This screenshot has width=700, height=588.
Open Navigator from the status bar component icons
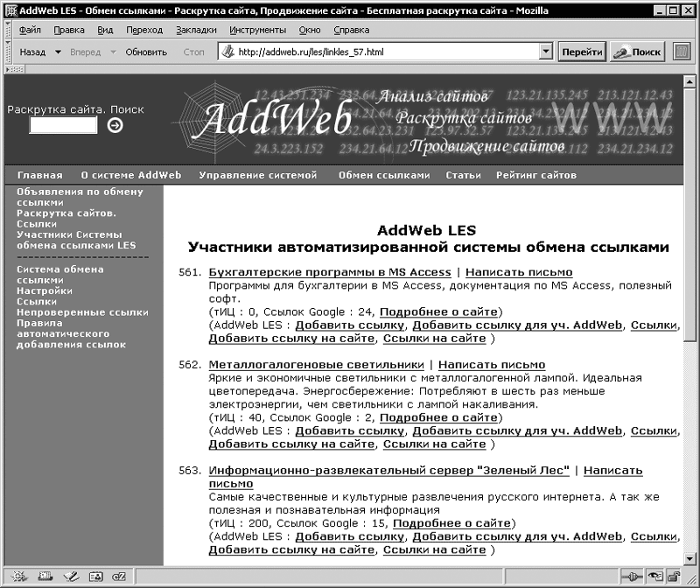[18, 577]
